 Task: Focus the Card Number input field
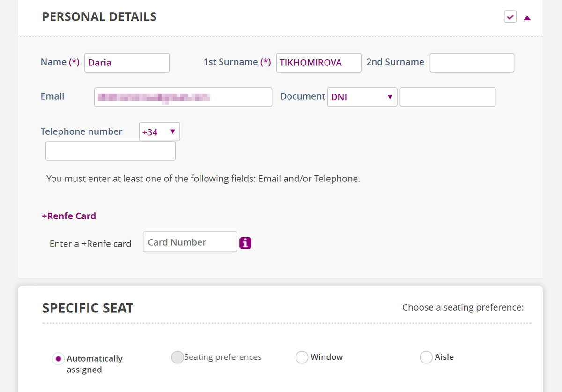pyautogui.click(x=190, y=242)
